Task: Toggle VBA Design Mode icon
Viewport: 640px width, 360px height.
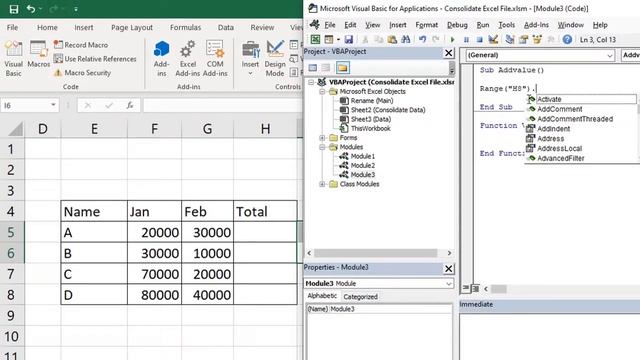Action: pyautogui.click(x=493, y=39)
